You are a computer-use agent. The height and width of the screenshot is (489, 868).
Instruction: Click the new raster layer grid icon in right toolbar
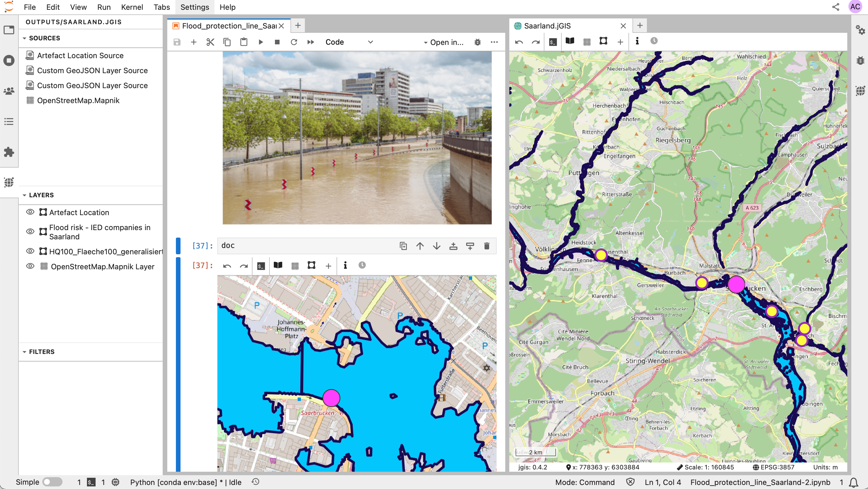[587, 41]
